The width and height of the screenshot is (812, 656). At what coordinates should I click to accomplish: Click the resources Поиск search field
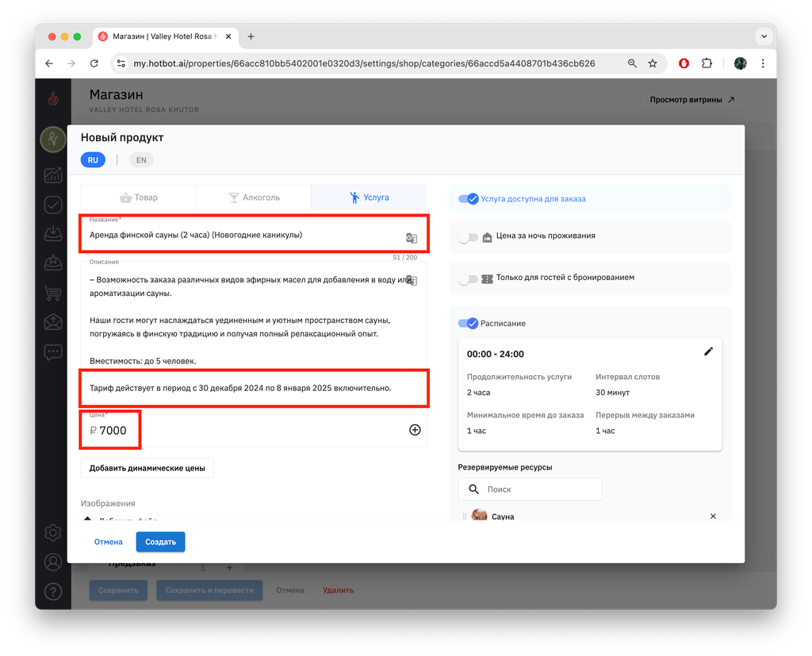tap(530, 489)
